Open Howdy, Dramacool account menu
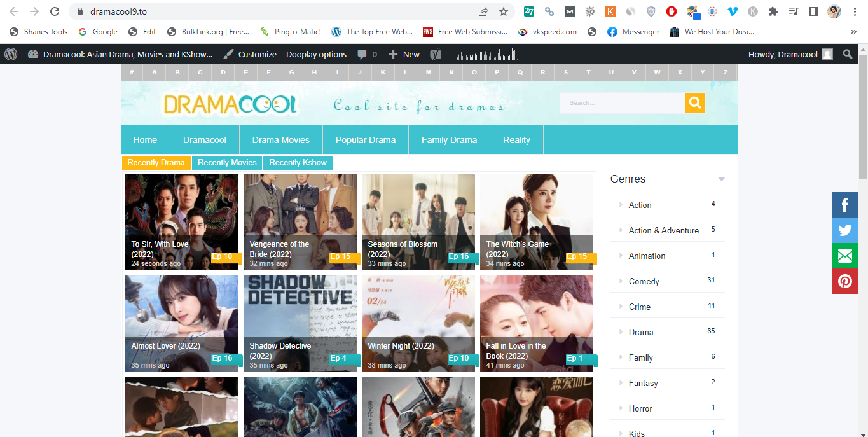The height and width of the screenshot is (437, 868). (x=790, y=54)
